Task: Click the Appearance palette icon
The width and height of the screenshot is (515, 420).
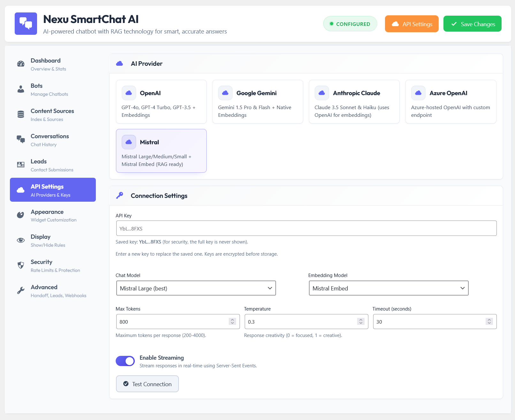Action: click(x=20, y=215)
